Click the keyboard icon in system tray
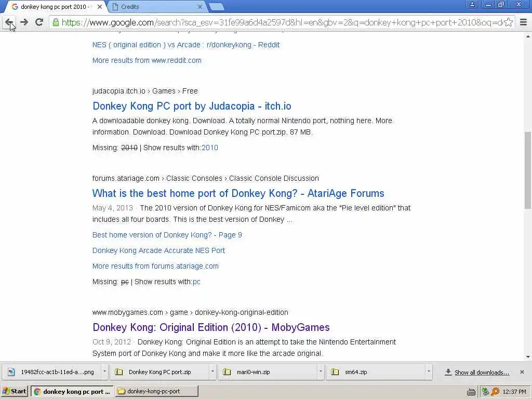Screen dimensions: 532x399 coord(471,392)
